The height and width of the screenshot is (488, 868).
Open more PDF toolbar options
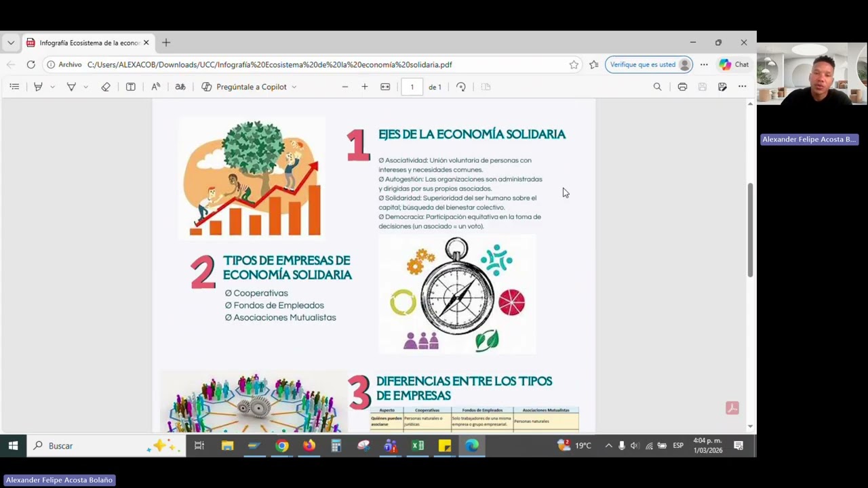pos(743,87)
